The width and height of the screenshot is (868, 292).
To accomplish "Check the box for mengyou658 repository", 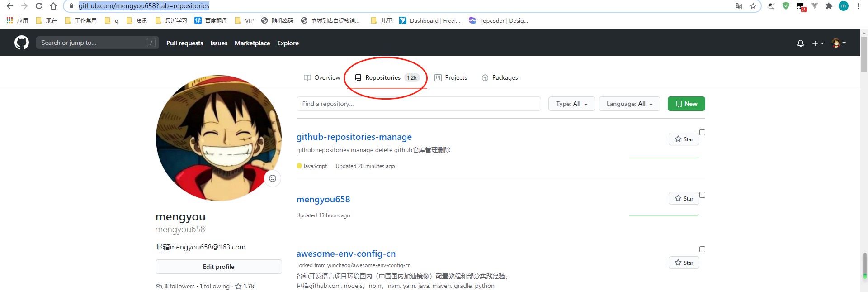I will [x=702, y=195].
